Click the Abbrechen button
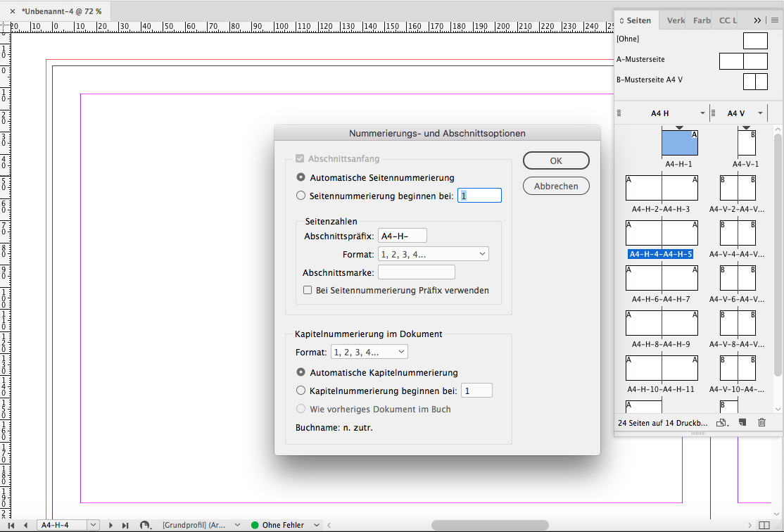Image resolution: width=784 pixels, height=532 pixels. 556,186
